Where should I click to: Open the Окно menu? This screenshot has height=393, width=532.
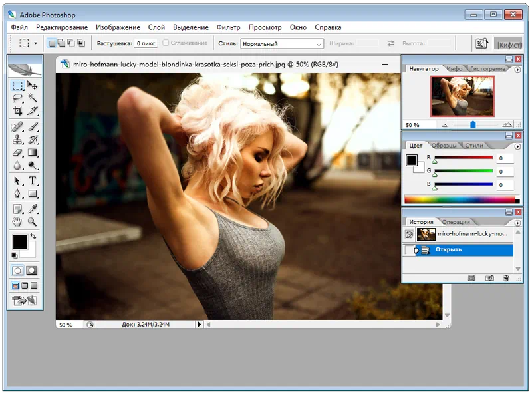tap(298, 27)
